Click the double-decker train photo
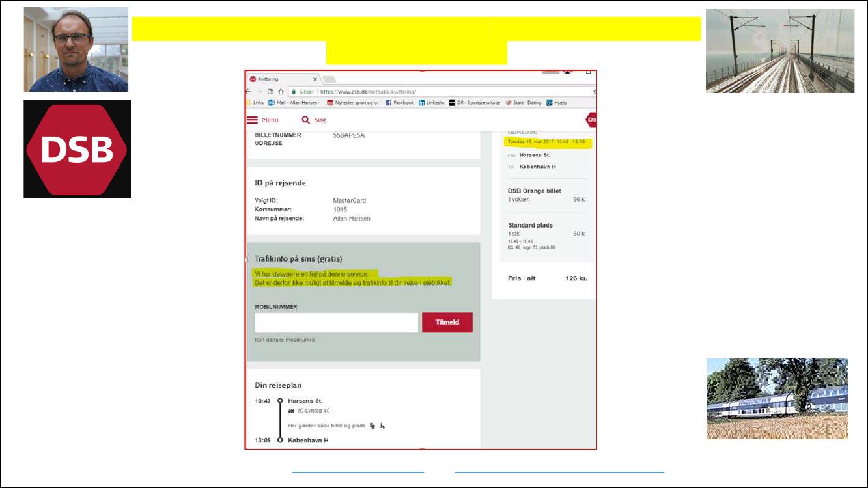The width and height of the screenshot is (868, 488). (x=777, y=398)
